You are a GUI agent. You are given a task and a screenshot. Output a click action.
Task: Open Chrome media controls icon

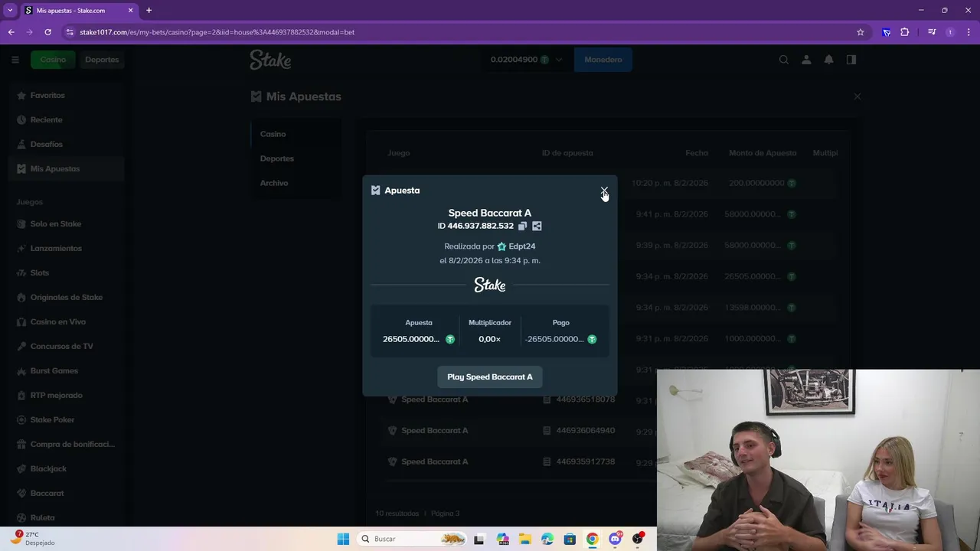point(932,32)
